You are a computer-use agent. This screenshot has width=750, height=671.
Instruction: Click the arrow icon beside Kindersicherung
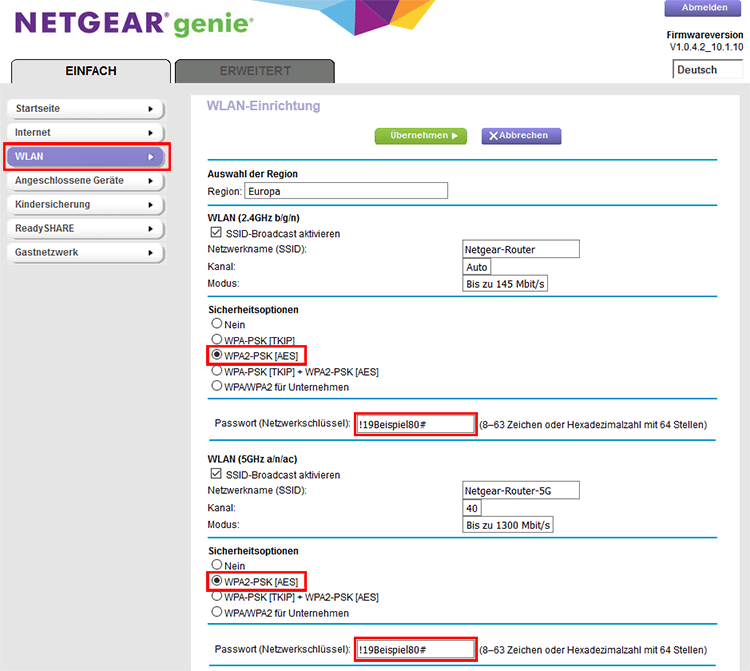point(150,204)
